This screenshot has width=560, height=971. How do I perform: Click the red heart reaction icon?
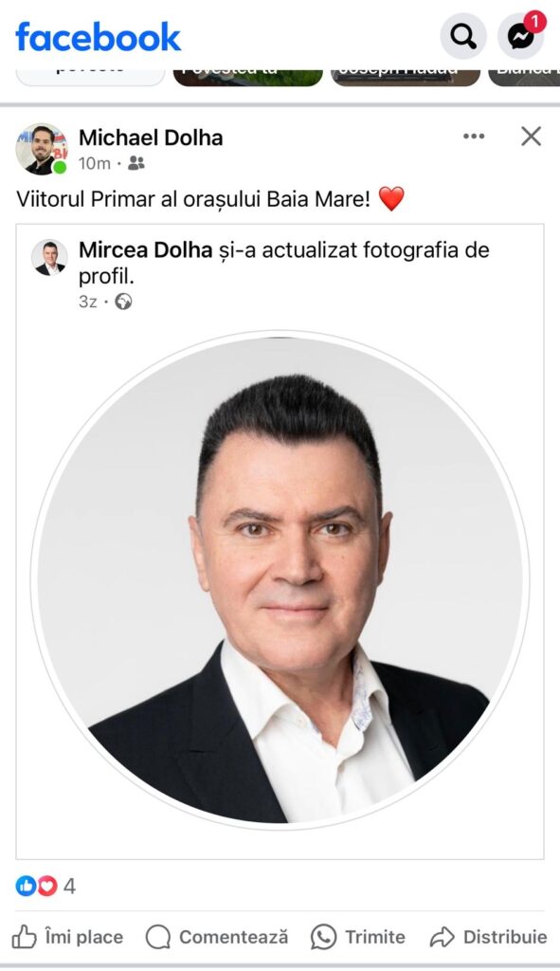coord(47,887)
